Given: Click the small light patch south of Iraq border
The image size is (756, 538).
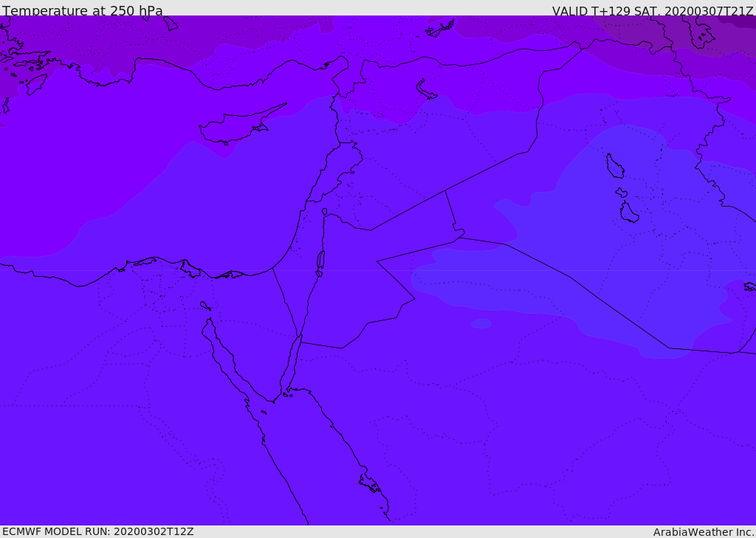Looking at the screenshot, I should (481, 323).
